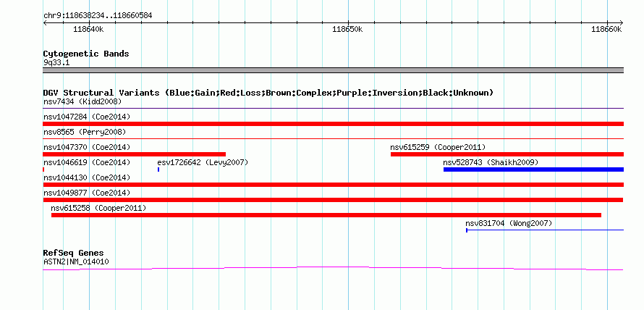Click the Cytogenetic Bands track title

coord(86,54)
